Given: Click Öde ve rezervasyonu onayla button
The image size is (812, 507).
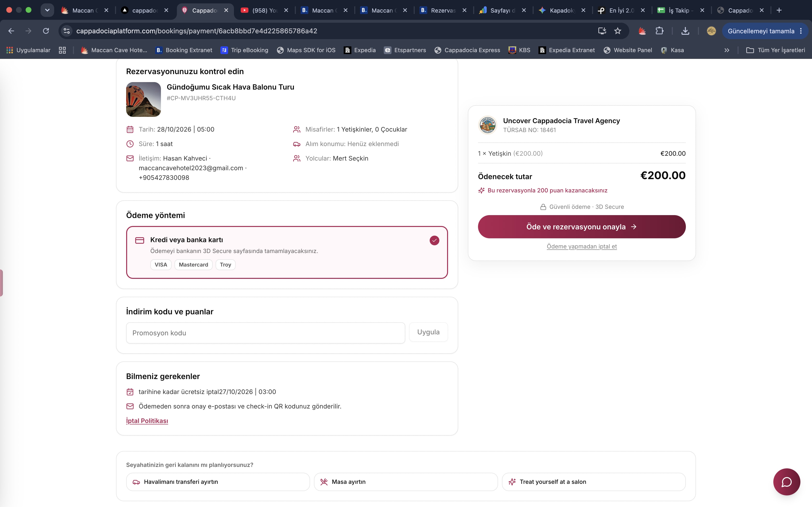Looking at the screenshot, I should coord(581,227).
